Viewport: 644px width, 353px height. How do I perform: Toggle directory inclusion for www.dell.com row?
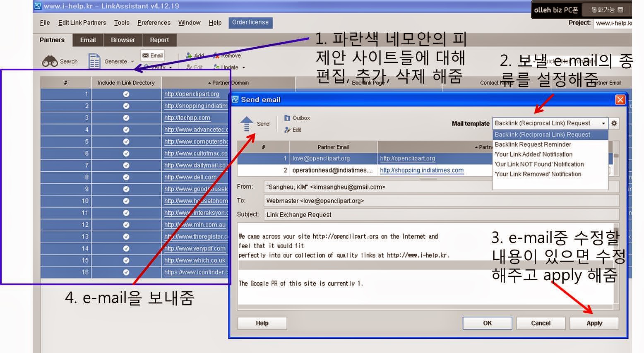pos(126,177)
